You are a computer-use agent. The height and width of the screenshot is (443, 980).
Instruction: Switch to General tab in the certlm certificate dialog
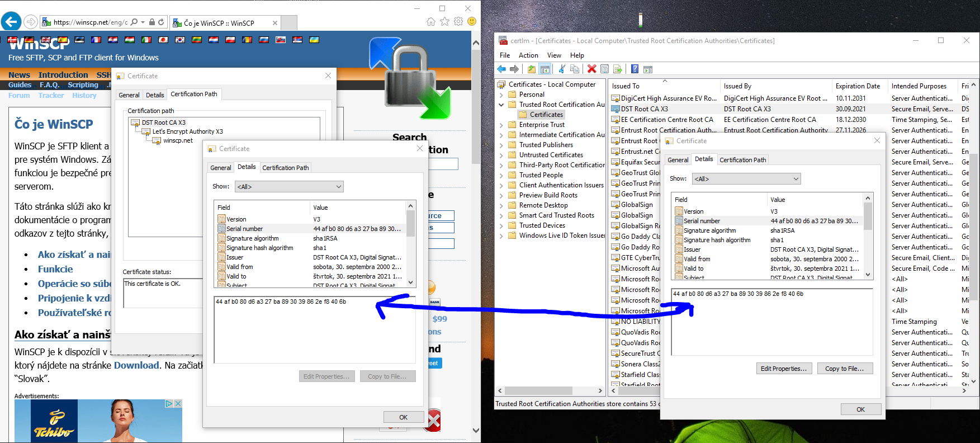pos(678,160)
